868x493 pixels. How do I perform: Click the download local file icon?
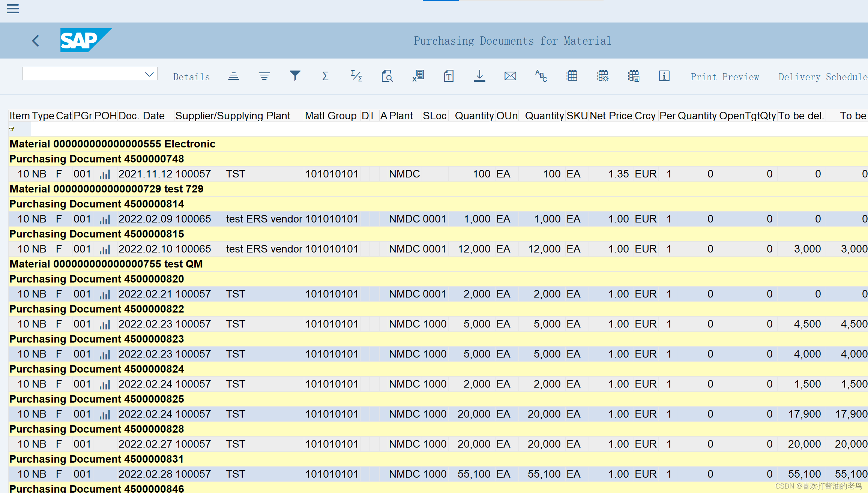(x=479, y=76)
